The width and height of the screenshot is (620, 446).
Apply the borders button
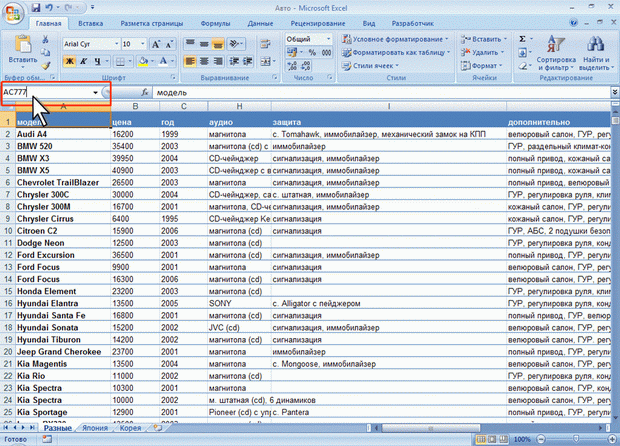click(120, 61)
